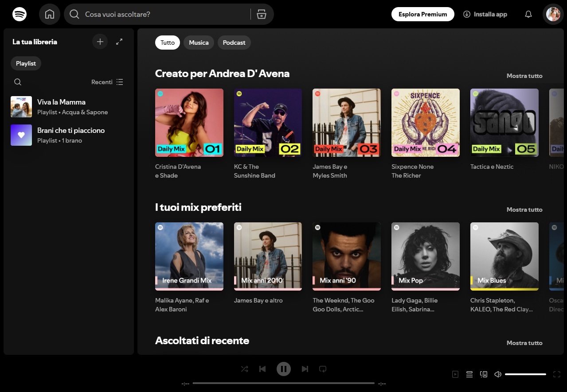Open Mix anni 2010 cover
Screen dimensions: 567x392
click(268, 256)
